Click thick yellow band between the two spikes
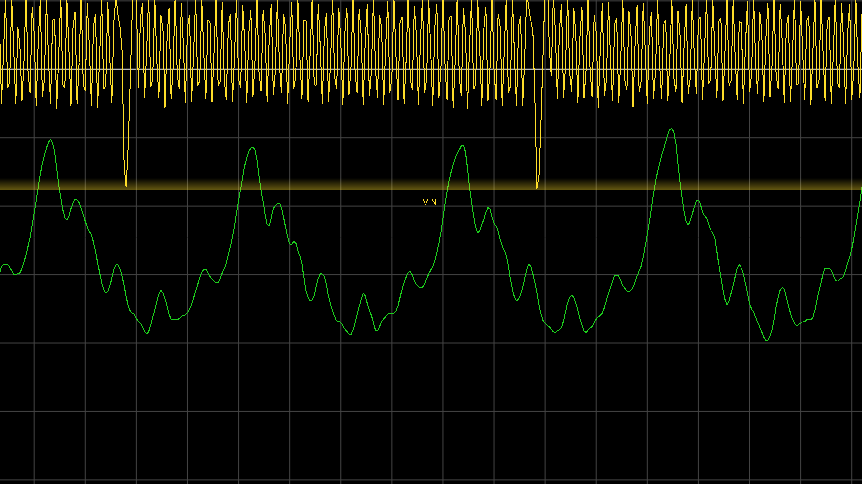 pyautogui.click(x=330, y=185)
